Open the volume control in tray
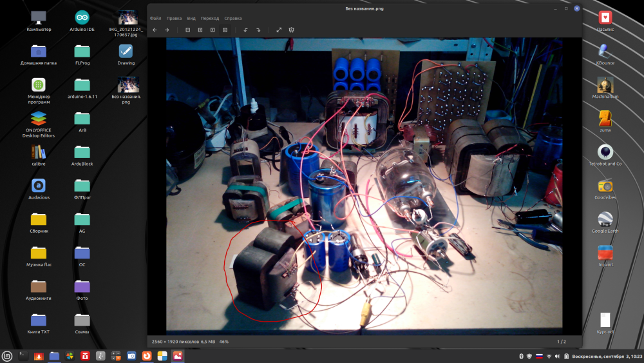Screen dimensions: 644x363 pos(558,356)
